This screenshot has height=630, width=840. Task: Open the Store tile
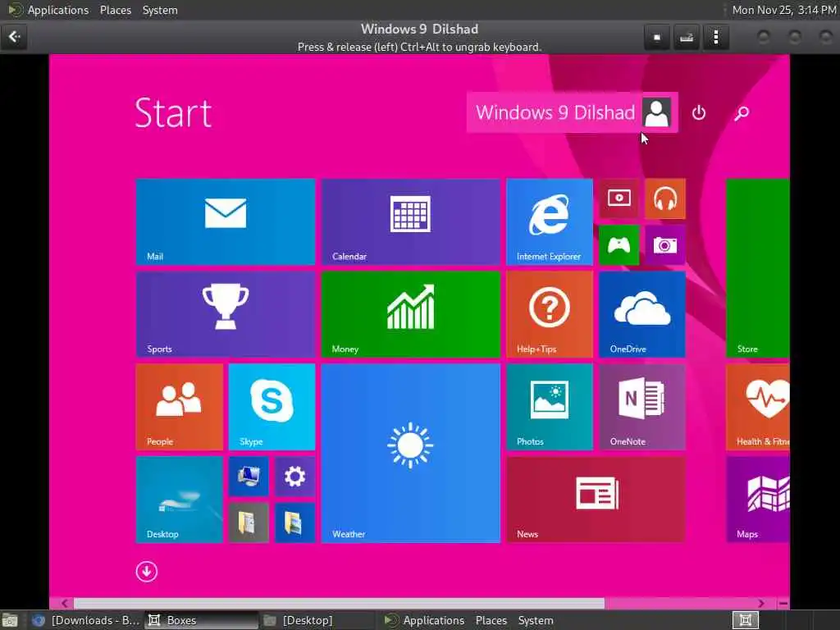coord(757,268)
